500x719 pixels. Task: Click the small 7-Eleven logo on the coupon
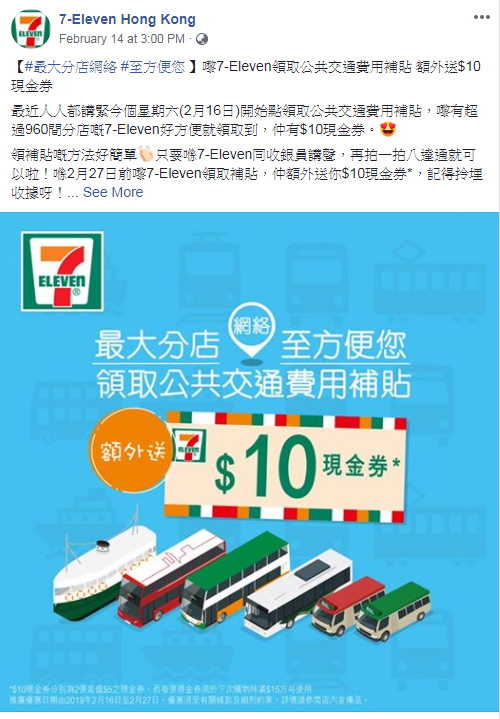[188, 445]
